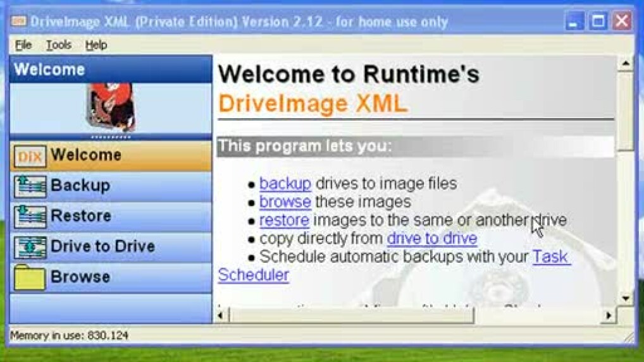Click the horizontal scrollbar left arrow
The image size is (644, 362).
(x=221, y=315)
